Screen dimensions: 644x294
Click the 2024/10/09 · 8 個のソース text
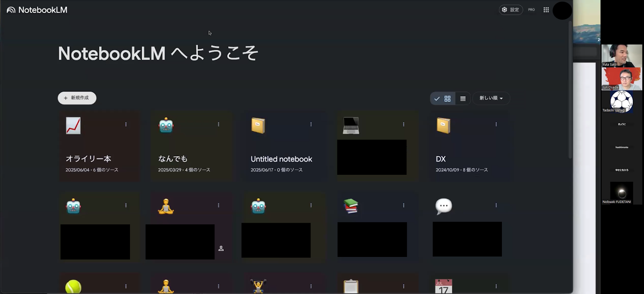pyautogui.click(x=462, y=170)
